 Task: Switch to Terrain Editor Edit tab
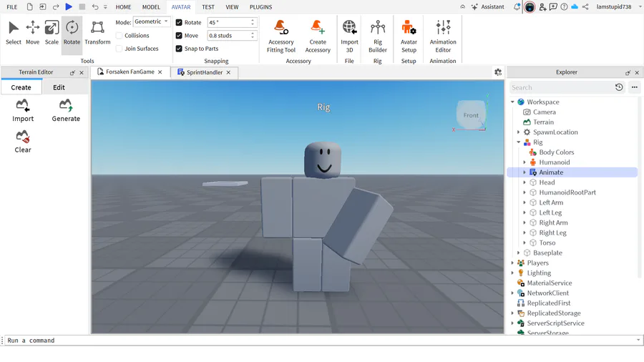[59, 87]
